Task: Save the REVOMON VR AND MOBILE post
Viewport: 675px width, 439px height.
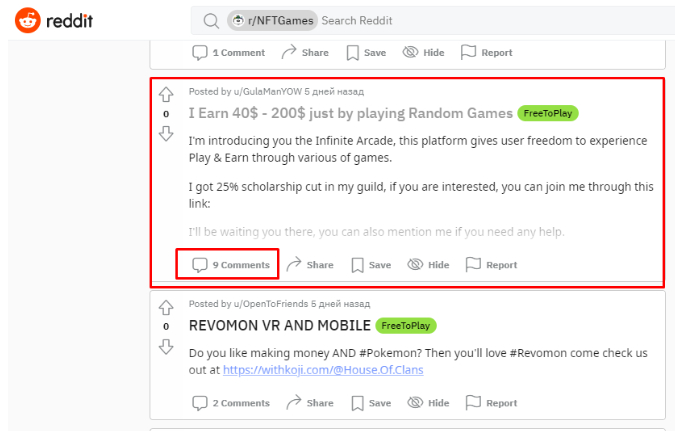Action: tap(369, 403)
